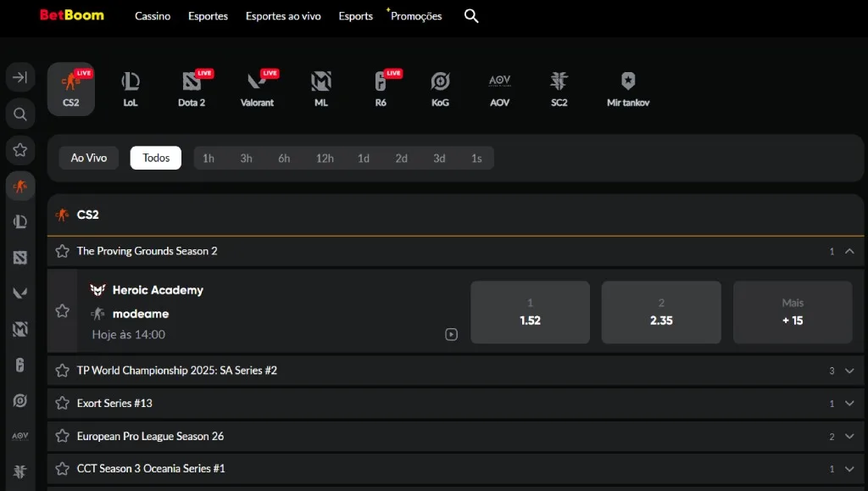This screenshot has width=868, height=491.
Task: Filter matches to next 3d
Action: [x=439, y=159]
